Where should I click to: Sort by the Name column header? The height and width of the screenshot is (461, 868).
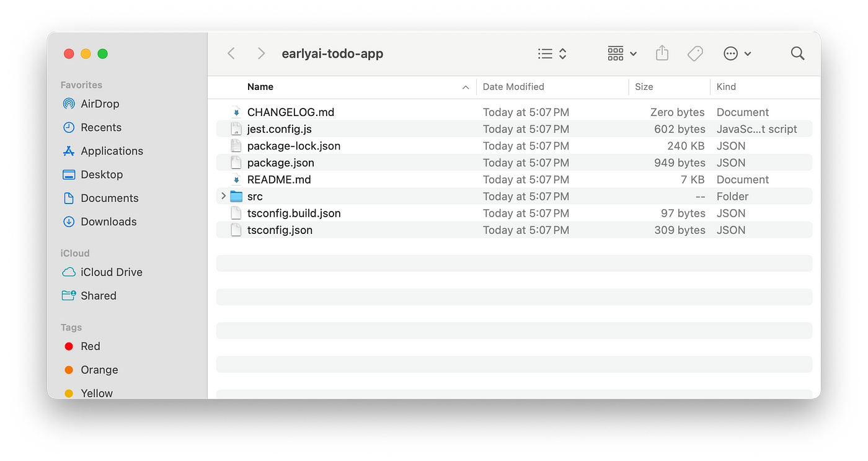tap(260, 87)
